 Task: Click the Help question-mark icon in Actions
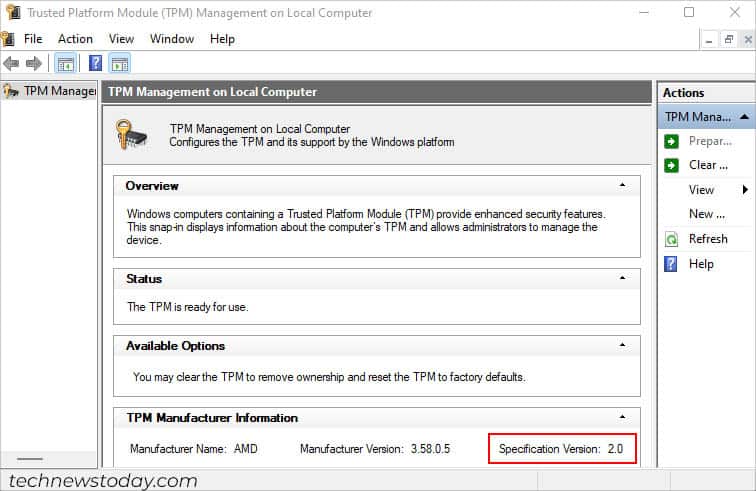(x=671, y=264)
